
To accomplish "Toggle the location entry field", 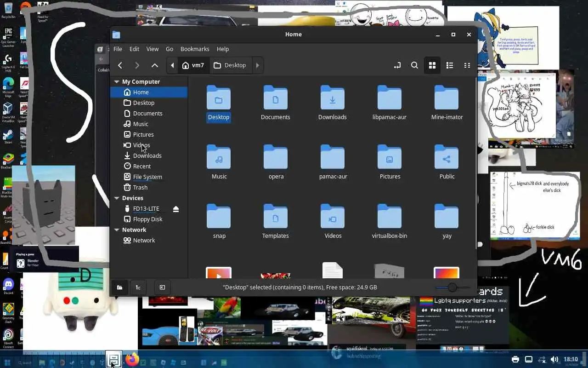I will [397, 65].
